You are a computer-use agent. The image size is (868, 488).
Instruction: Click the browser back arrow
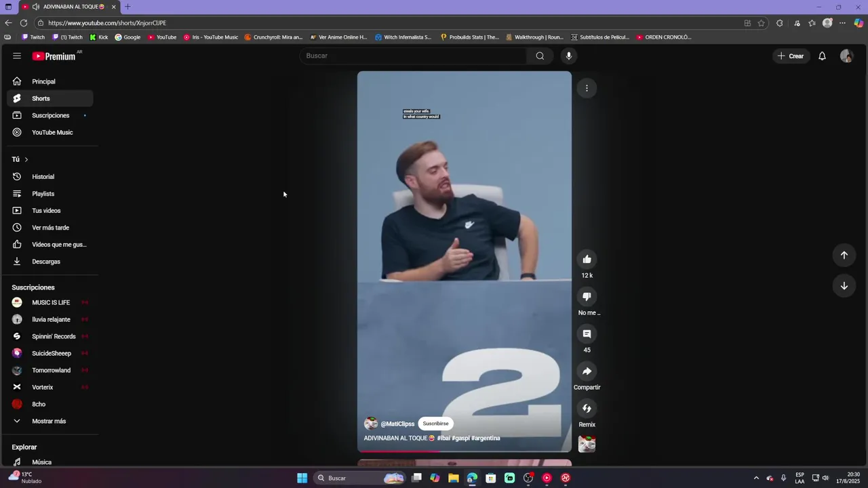[8, 23]
